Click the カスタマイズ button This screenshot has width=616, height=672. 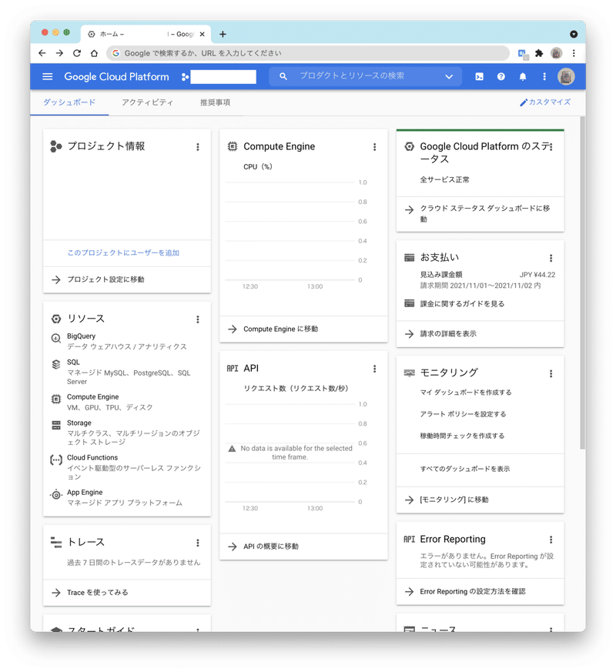[547, 101]
